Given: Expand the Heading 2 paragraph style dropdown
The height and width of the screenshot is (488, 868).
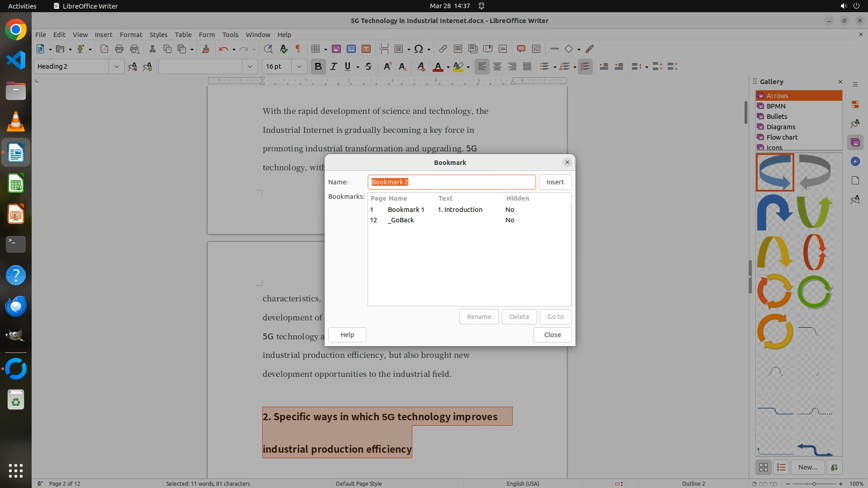Looking at the screenshot, I should (116, 66).
